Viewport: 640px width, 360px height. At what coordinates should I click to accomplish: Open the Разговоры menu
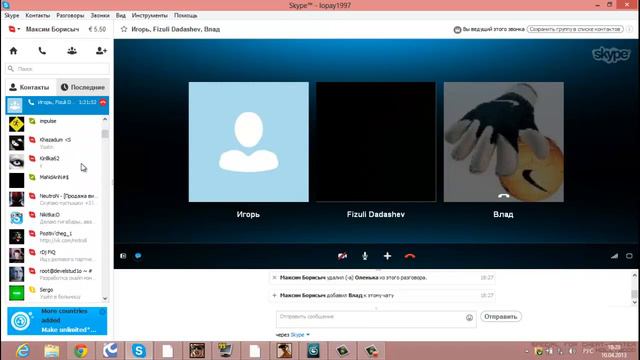point(70,16)
